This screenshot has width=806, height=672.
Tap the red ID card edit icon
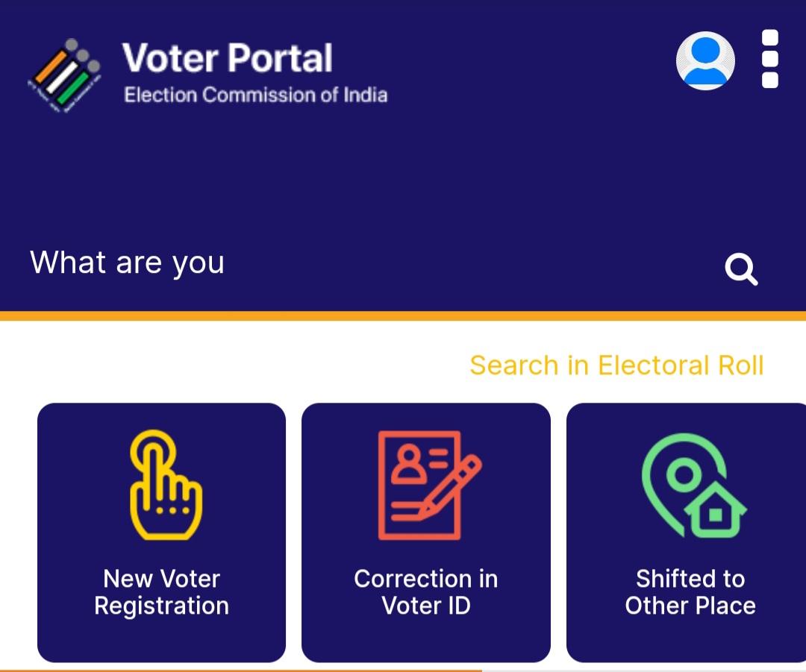click(x=429, y=485)
